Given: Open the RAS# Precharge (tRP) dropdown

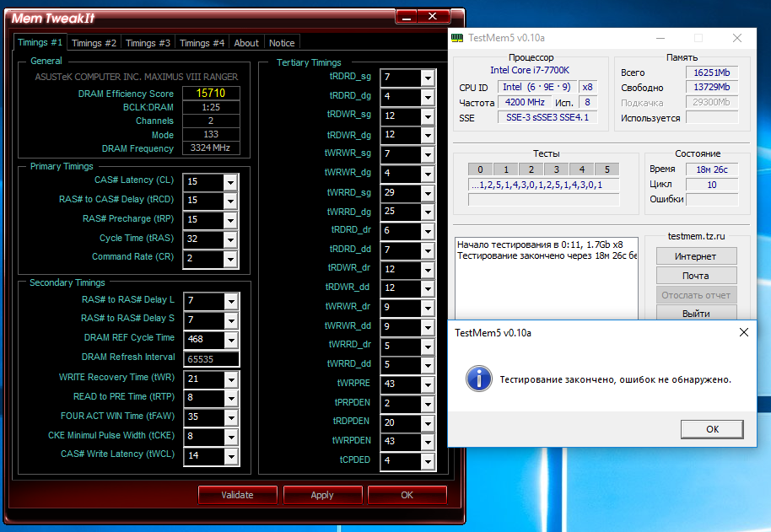Looking at the screenshot, I should click(x=230, y=220).
